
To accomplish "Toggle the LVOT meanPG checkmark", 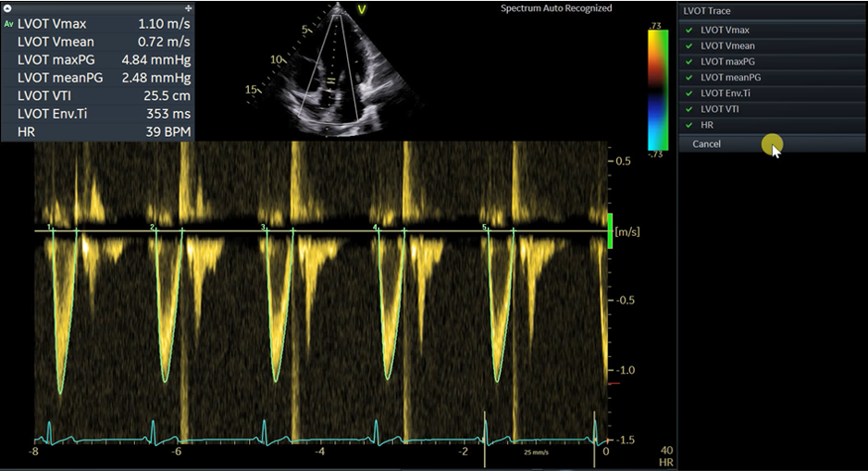I will pyautogui.click(x=688, y=77).
